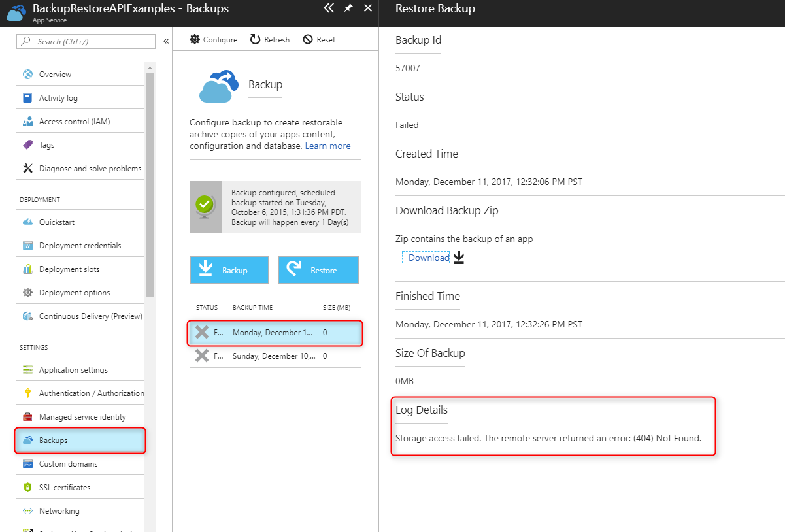Open the Overview menu item
Image resolution: width=785 pixels, height=532 pixels.
click(55, 75)
